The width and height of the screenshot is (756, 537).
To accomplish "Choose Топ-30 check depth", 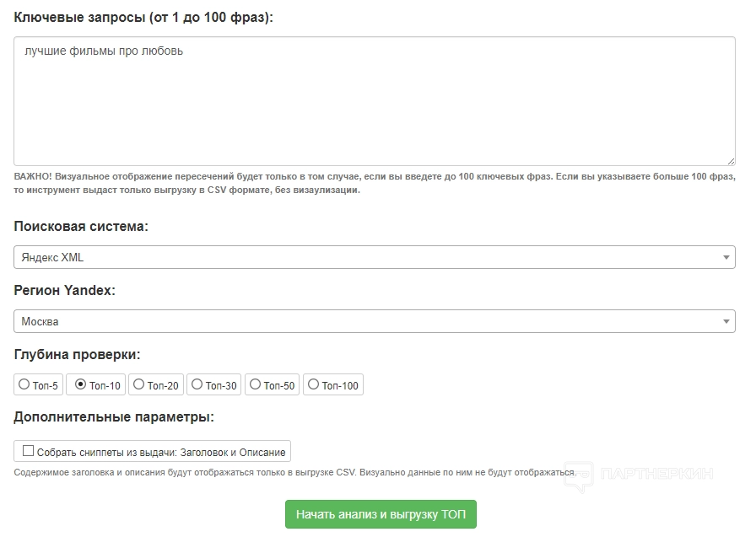I will coord(197,385).
